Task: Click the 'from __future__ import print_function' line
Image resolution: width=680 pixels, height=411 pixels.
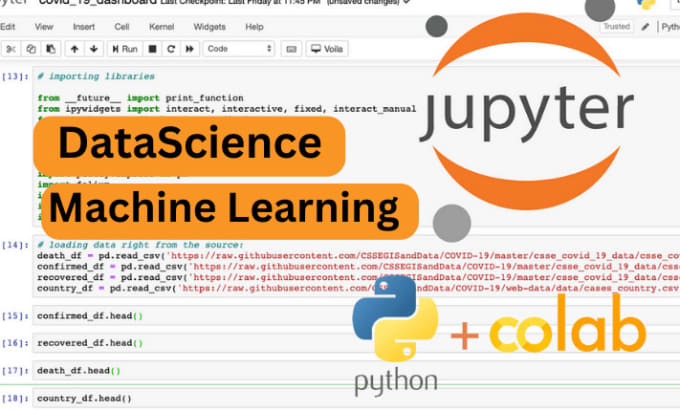Action: [x=140, y=98]
